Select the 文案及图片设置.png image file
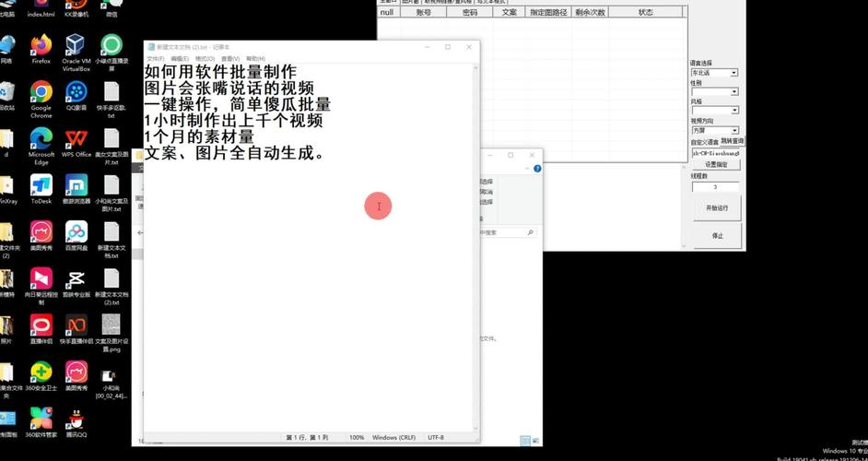868x461 pixels. pos(111,325)
